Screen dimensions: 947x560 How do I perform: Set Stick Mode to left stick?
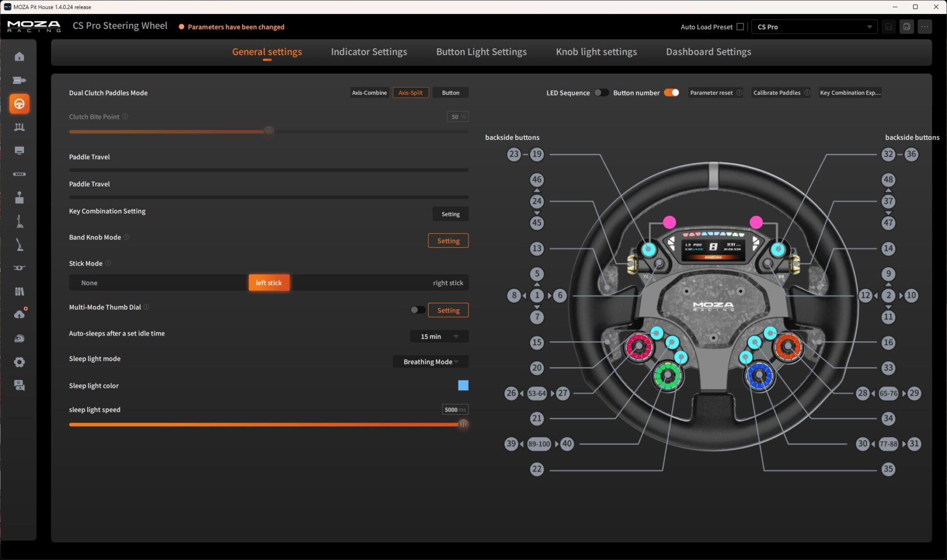pos(269,283)
